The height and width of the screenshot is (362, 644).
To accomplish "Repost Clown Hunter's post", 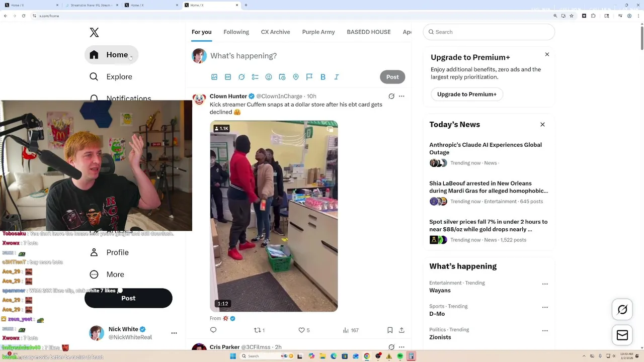I will click(x=259, y=330).
